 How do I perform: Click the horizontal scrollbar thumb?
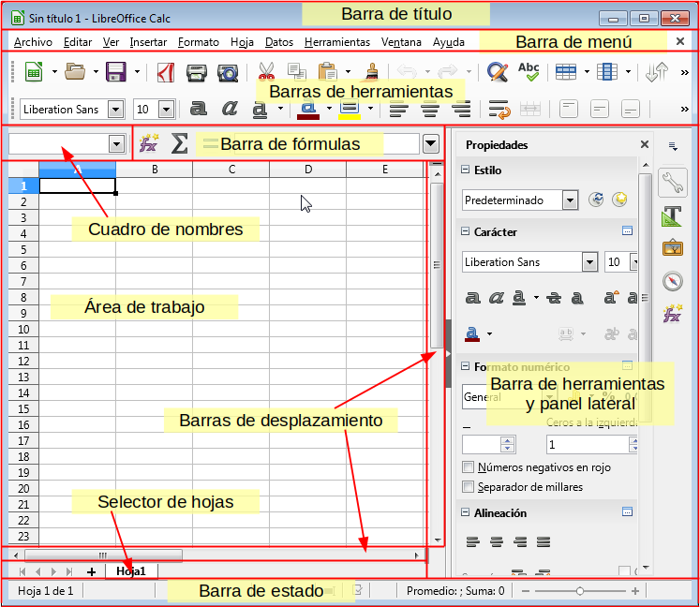pos(103,555)
